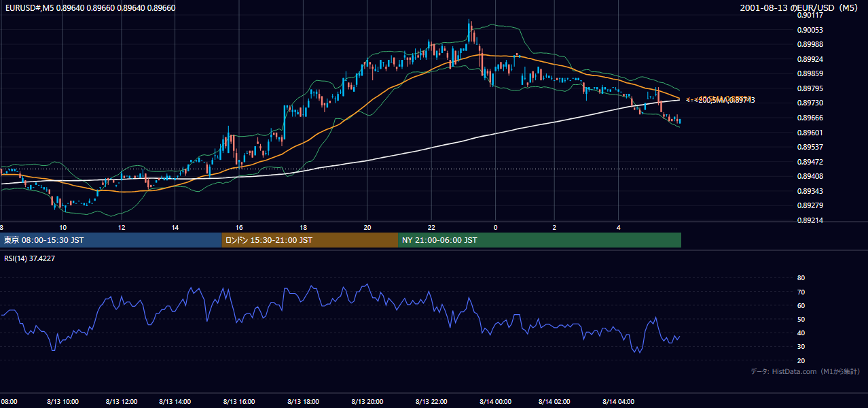Screen dimensions: 868x408
Task: Click hour label 18 under the price chart
Action: pyautogui.click(x=303, y=227)
